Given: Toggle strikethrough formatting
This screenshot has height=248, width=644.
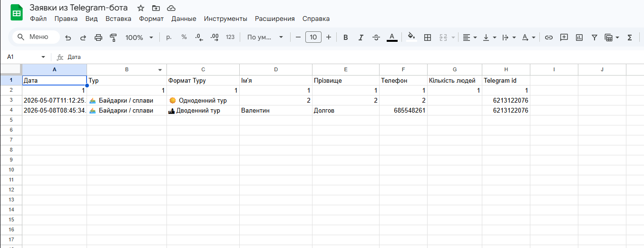Looking at the screenshot, I should (376, 38).
